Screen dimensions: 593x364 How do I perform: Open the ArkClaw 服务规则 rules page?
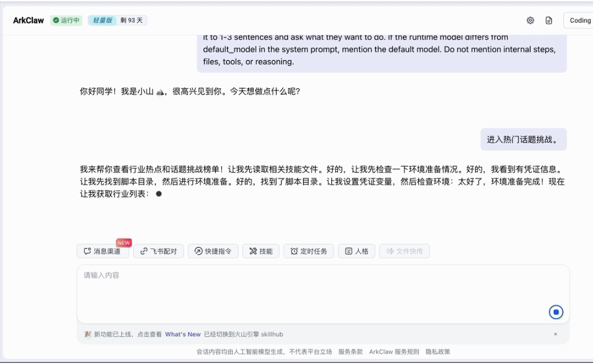coord(393,351)
